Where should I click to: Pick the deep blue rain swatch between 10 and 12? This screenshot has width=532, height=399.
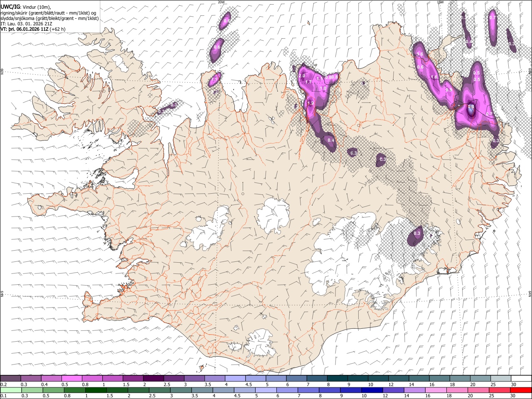[x=371, y=390]
